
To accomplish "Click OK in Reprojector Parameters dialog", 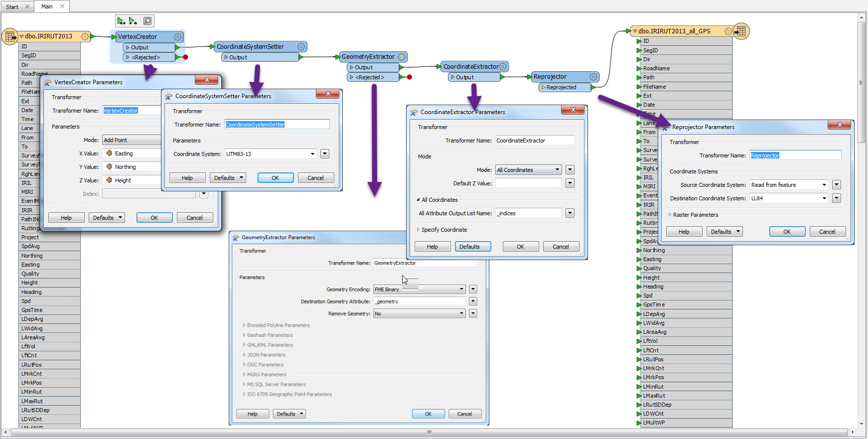I will tap(787, 232).
